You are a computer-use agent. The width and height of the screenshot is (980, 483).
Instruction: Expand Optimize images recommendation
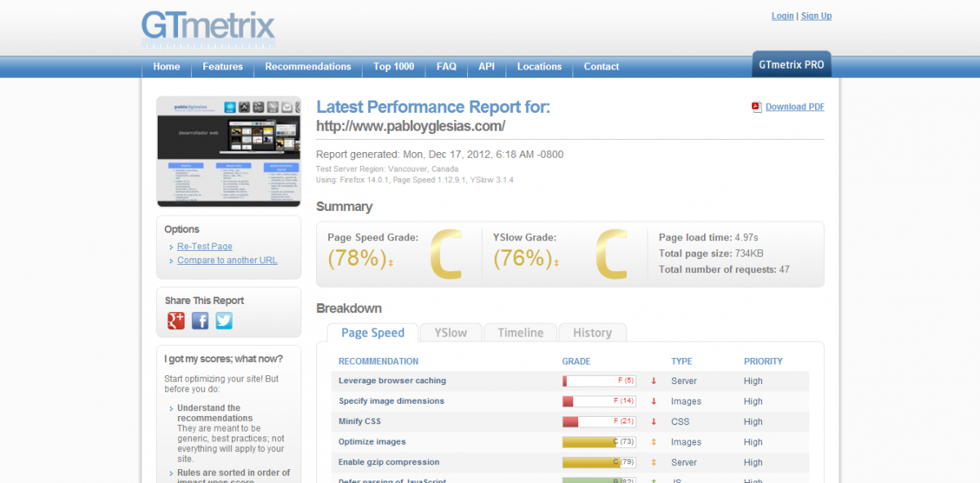(x=372, y=442)
